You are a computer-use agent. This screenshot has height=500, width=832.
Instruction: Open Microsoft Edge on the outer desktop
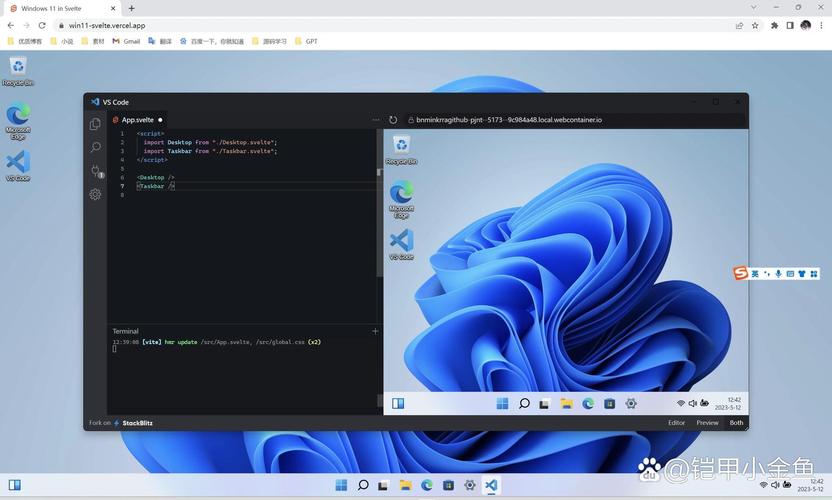pos(18,122)
